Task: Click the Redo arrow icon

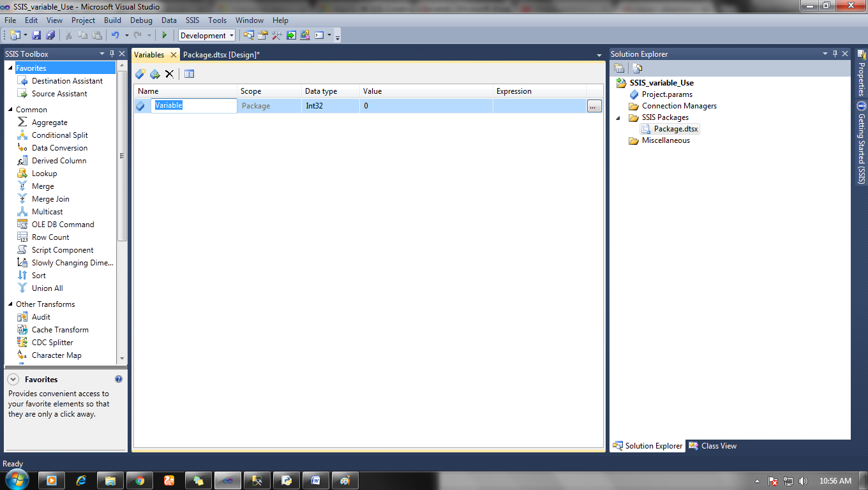Action: click(x=138, y=35)
